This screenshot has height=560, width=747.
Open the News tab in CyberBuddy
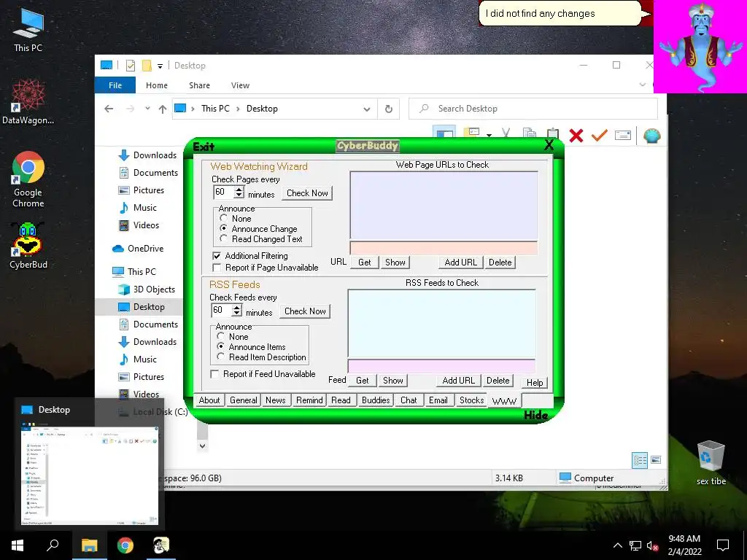click(x=275, y=400)
